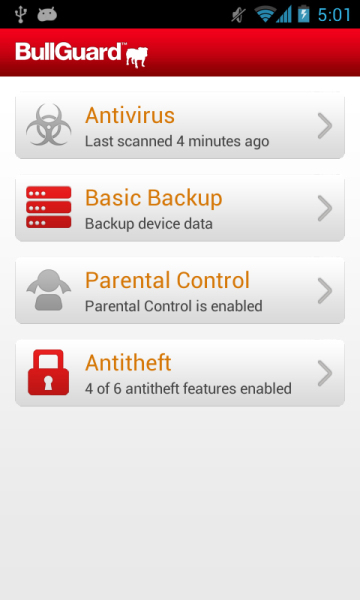Tap the Android debug icon in status bar
This screenshot has height=600, width=360.
(x=47, y=15)
